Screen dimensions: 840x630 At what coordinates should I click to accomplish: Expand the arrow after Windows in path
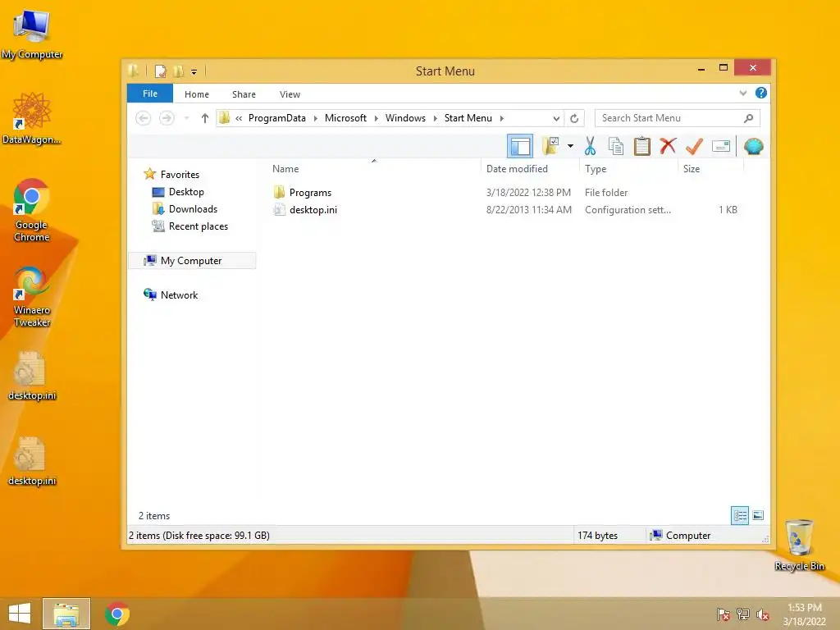click(x=435, y=118)
